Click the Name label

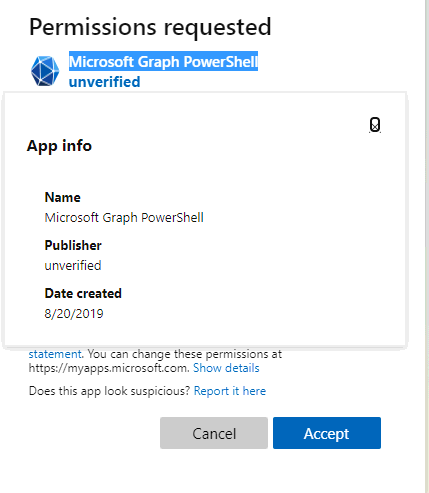pos(63,197)
